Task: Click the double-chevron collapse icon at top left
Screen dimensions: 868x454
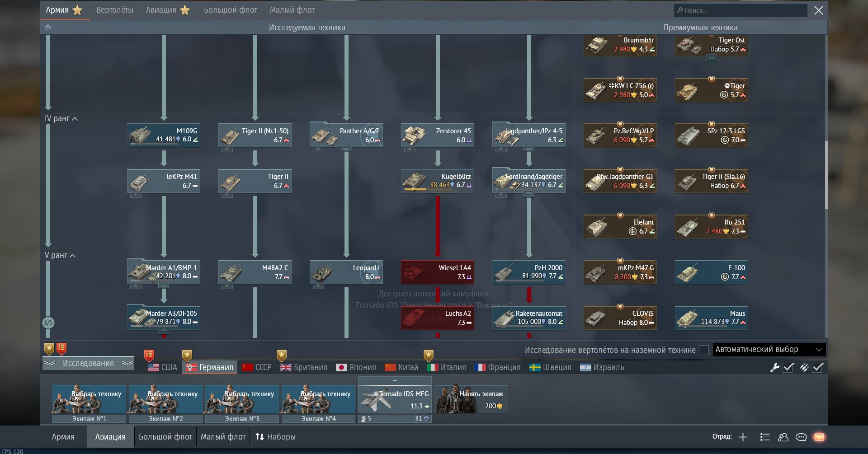Action: coord(48,28)
